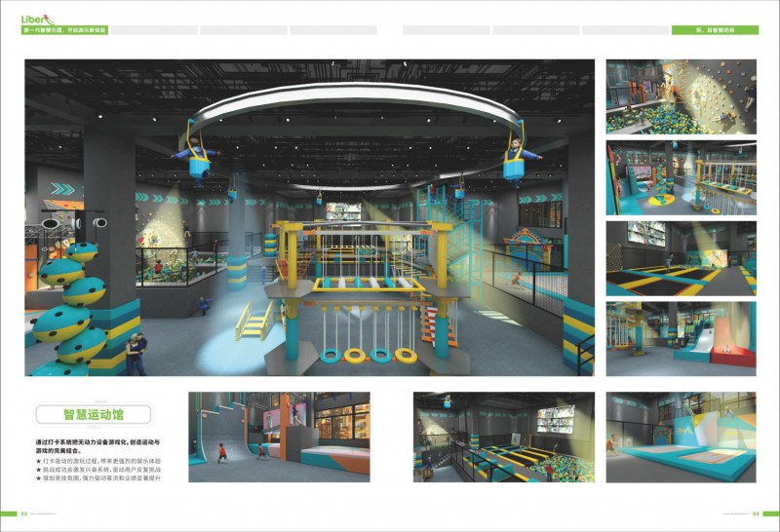The width and height of the screenshot is (780, 532).
Task: Open the bottom middle trampoline ball pit thumbnail
Action: pos(503,437)
